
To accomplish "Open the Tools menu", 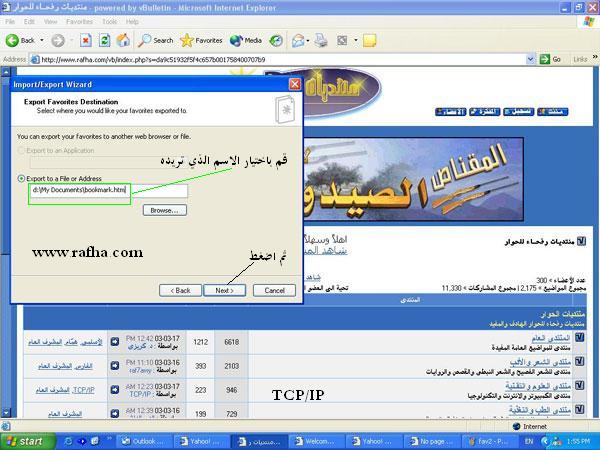I will [109, 22].
